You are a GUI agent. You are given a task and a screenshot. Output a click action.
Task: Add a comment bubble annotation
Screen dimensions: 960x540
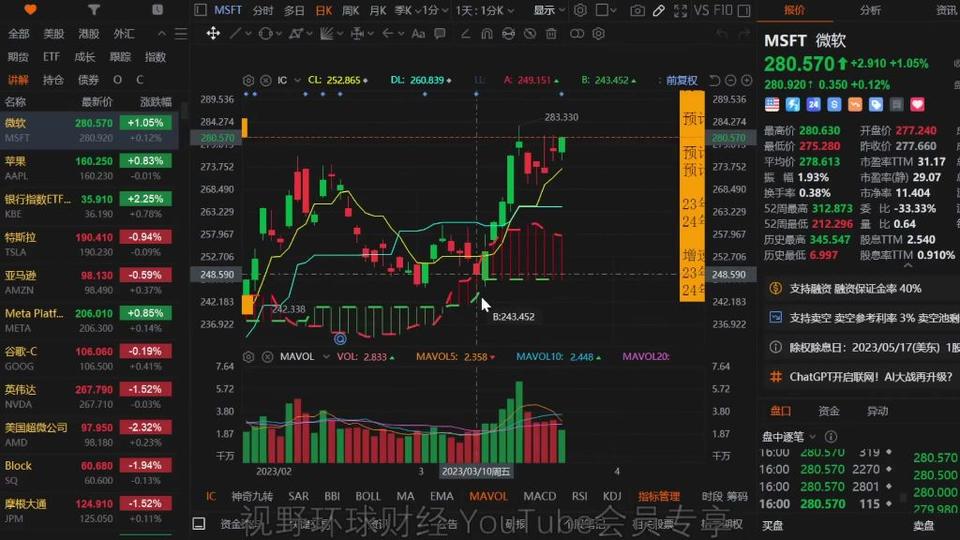click(x=440, y=34)
